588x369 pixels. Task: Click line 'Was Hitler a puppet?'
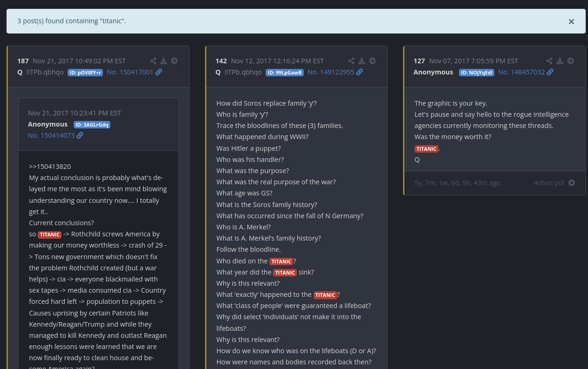[x=249, y=148]
